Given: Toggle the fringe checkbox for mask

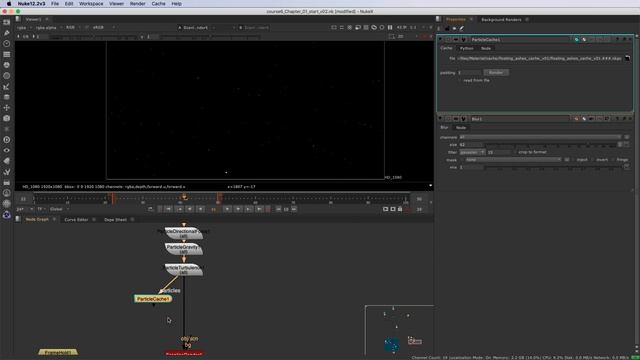Looking at the screenshot, I should tap(613, 160).
